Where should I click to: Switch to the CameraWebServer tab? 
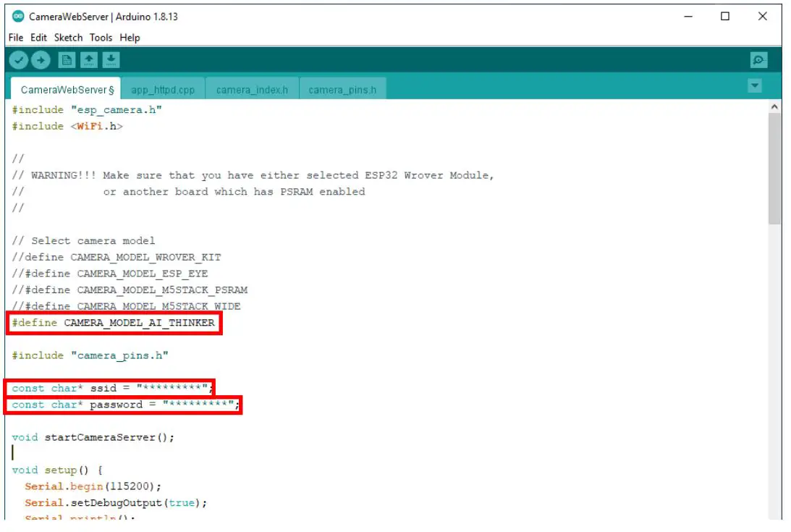66,89
